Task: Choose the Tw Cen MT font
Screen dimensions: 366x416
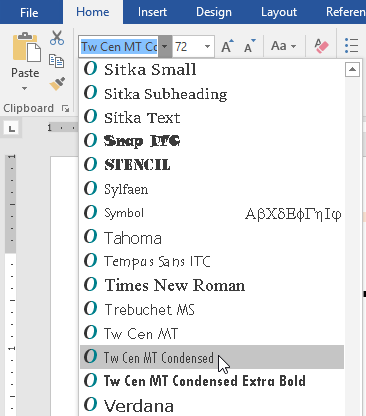Action: point(212,333)
